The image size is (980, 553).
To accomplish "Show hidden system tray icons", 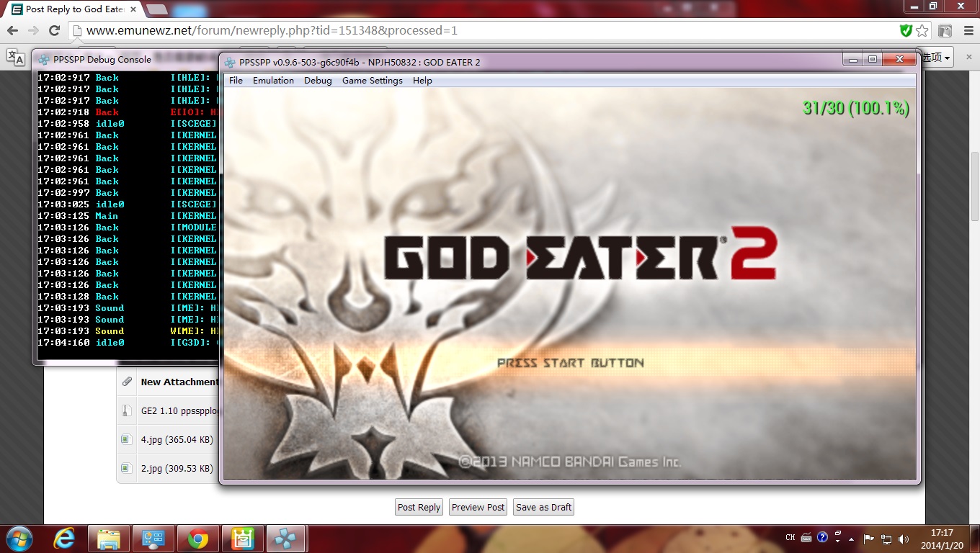I will click(x=851, y=539).
